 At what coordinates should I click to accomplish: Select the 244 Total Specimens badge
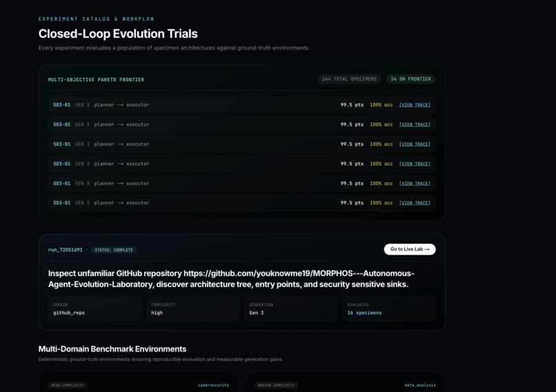click(349, 79)
